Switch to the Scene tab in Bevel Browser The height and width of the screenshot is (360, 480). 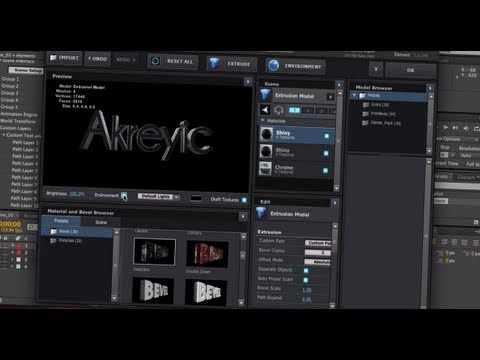[x=101, y=222]
